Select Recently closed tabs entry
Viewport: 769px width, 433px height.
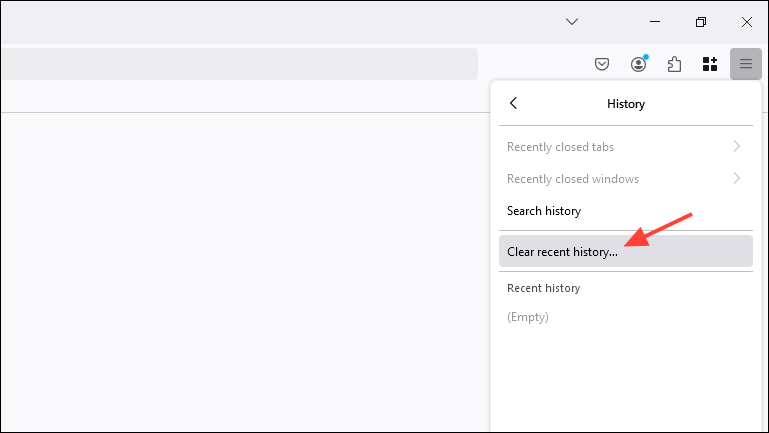point(560,147)
